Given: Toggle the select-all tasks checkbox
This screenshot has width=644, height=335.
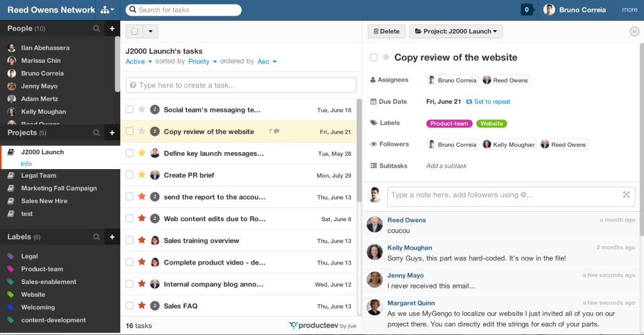Looking at the screenshot, I should (135, 31).
